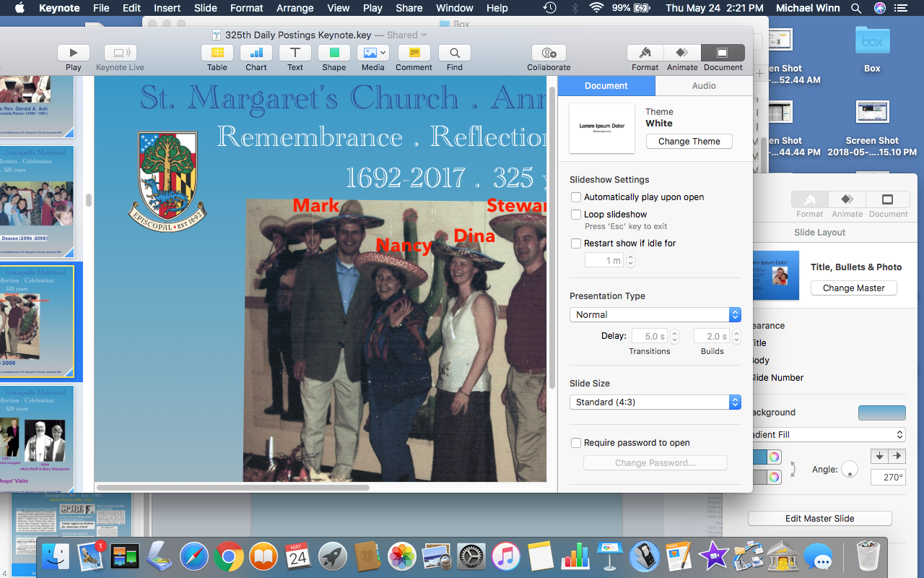This screenshot has width=924, height=578.
Task: Switch to the Audio tab
Action: click(704, 85)
